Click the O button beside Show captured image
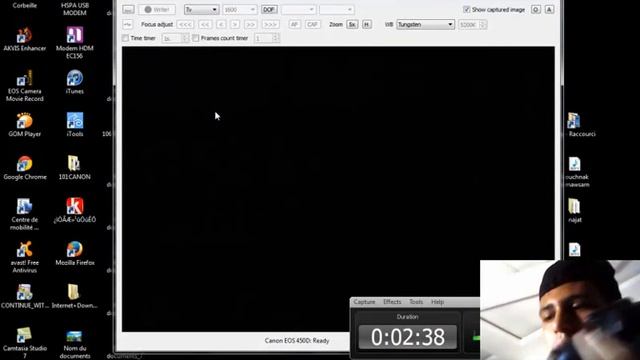Viewport: 640px width, 360px height. pos(536,9)
